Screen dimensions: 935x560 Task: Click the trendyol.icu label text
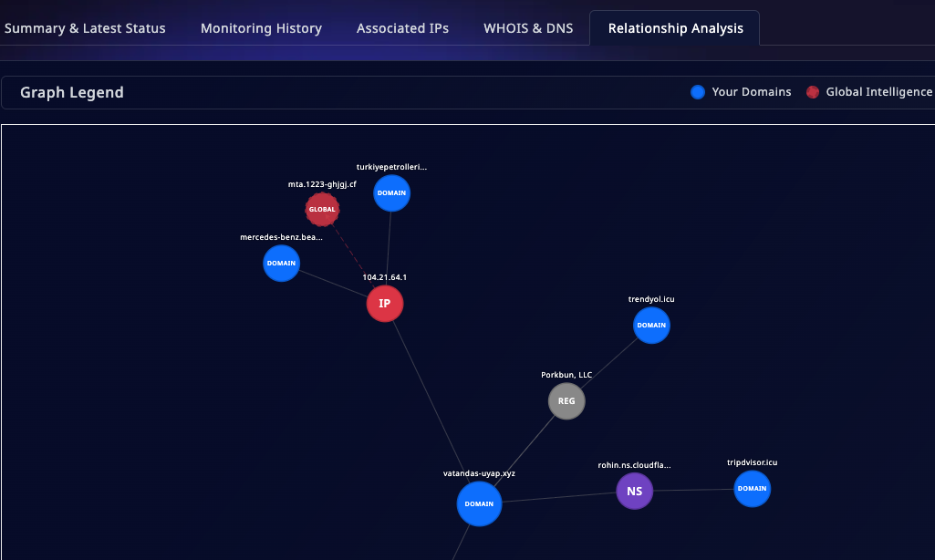[x=651, y=299]
